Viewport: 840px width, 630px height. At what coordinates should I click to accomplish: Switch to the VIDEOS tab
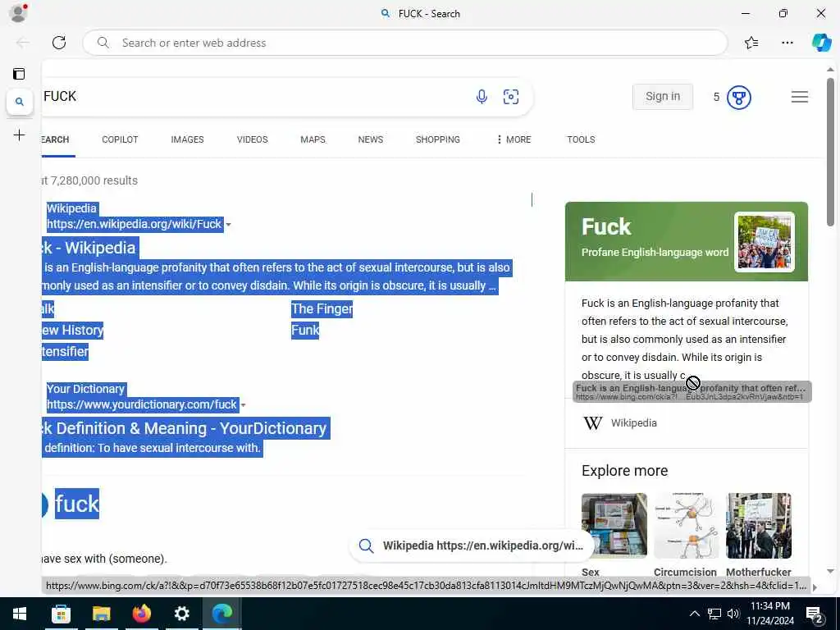(x=253, y=139)
